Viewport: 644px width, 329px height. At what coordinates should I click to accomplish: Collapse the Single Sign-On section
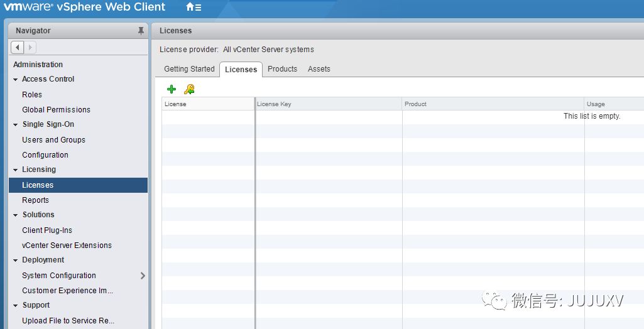click(16, 125)
